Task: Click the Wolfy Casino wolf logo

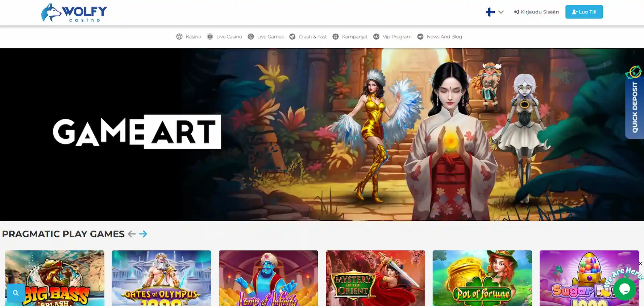Action: (x=74, y=12)
